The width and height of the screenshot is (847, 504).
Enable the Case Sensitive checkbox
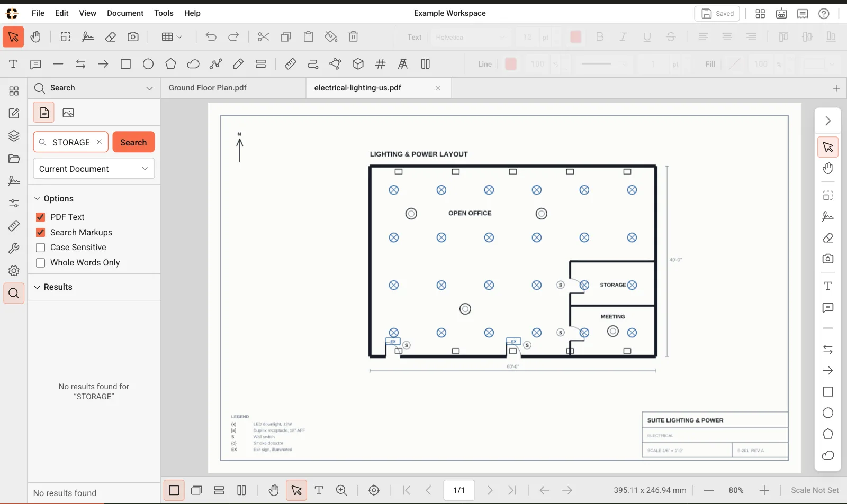coord(40,248)
